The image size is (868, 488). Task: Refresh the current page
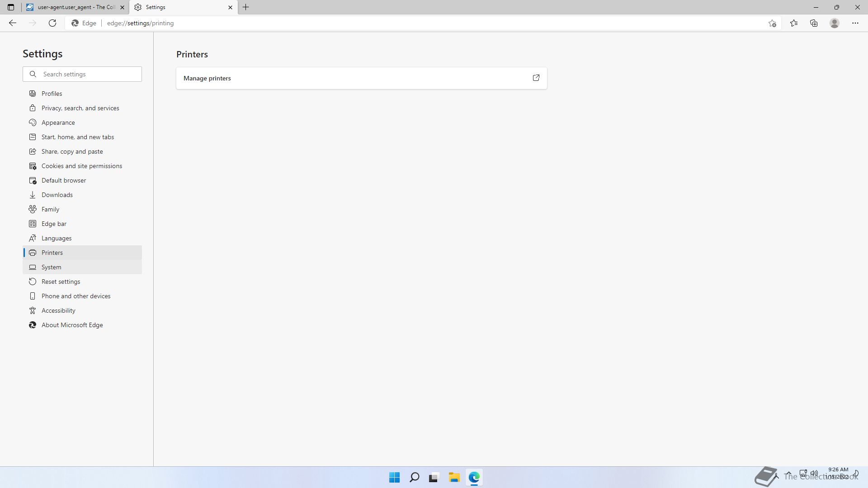point(52,23)
